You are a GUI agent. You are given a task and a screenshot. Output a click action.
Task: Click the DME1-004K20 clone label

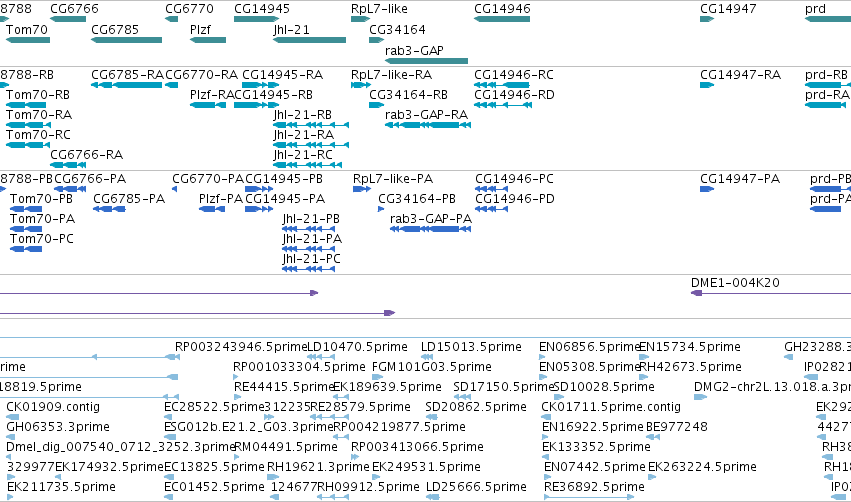pyautogui.click(x=735, y=283)
